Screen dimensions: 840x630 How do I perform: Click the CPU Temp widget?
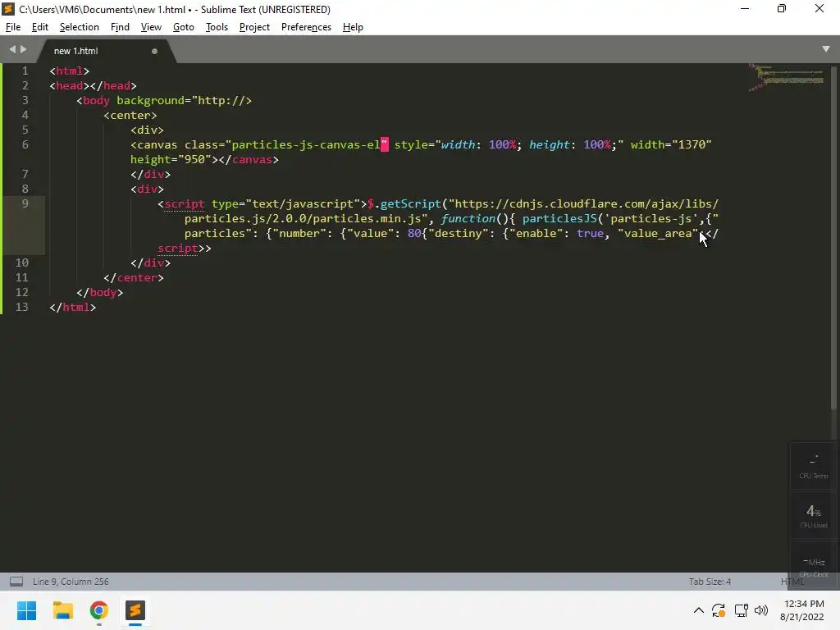click(x=813, y=467)
